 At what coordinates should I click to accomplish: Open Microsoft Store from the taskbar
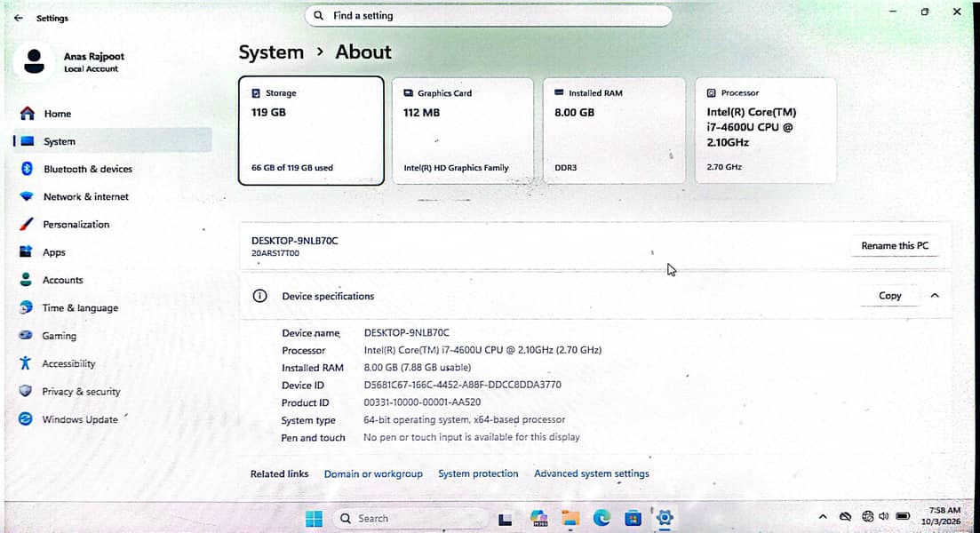pyautogui.click(x=633, y=518)
